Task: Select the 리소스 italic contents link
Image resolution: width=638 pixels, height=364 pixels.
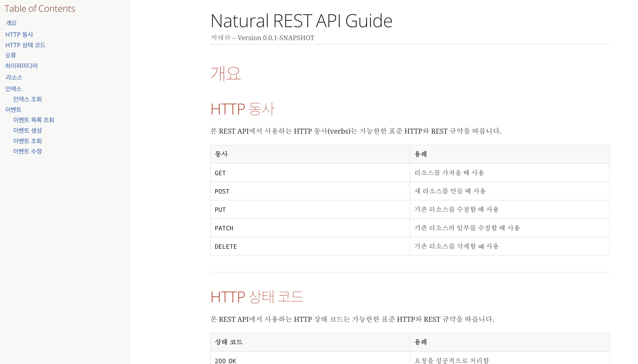Action: coord(14,77)
